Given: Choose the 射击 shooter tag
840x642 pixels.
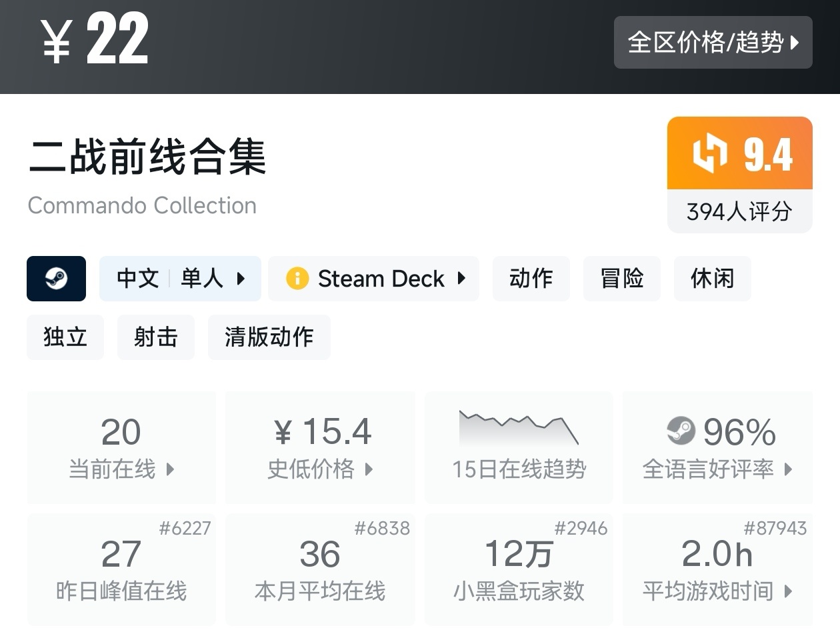Looking at the screenshot, I should point(156,337).
